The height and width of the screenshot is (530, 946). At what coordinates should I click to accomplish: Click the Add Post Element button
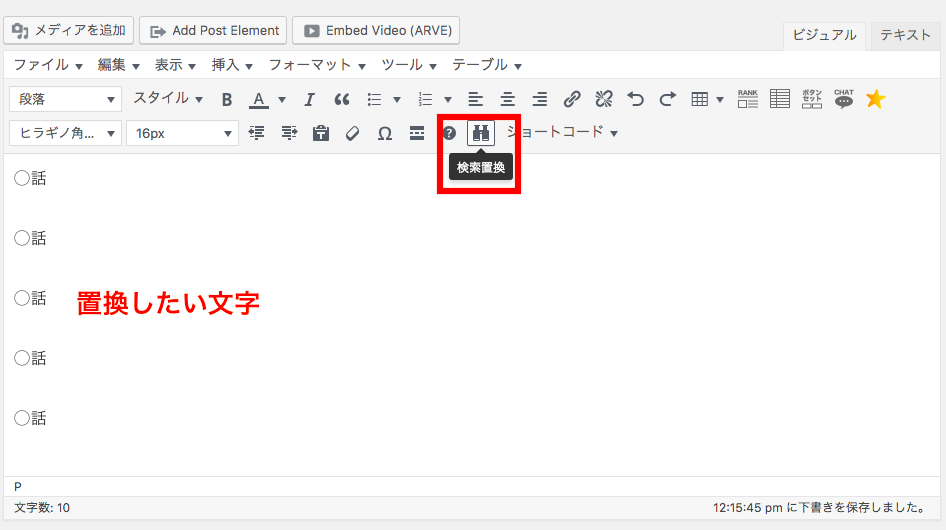pos(213,30)
